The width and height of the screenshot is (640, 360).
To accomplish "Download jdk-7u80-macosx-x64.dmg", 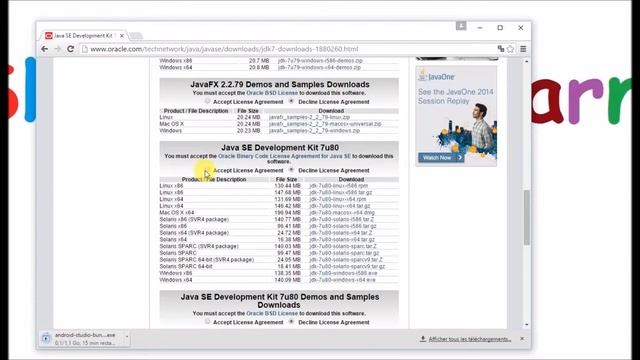I will pos(342,213).
